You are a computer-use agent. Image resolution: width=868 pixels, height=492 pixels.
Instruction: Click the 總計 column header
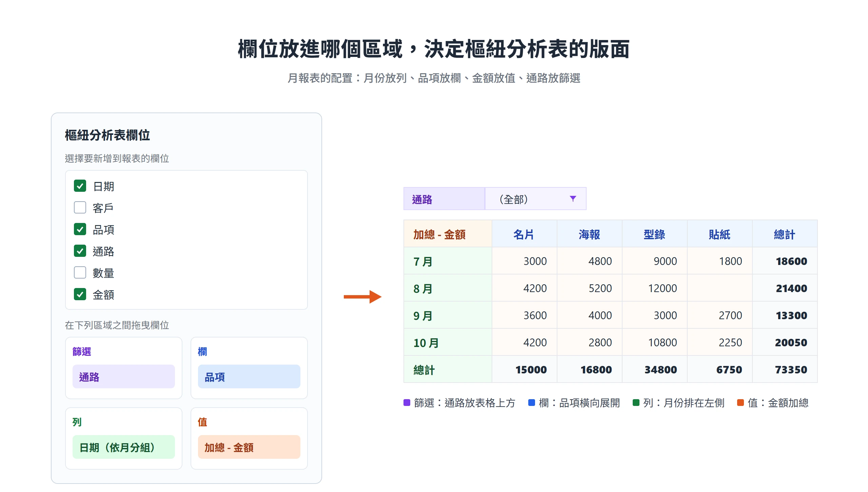pyautogui.click(x=785, y=234)
